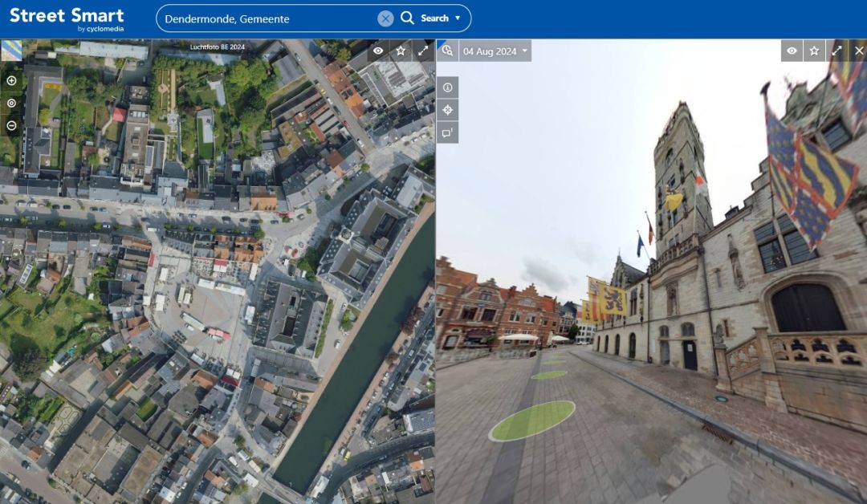Zoom out on the aerial map
Viewport: 867px width, 504px height.
[11, 125]
